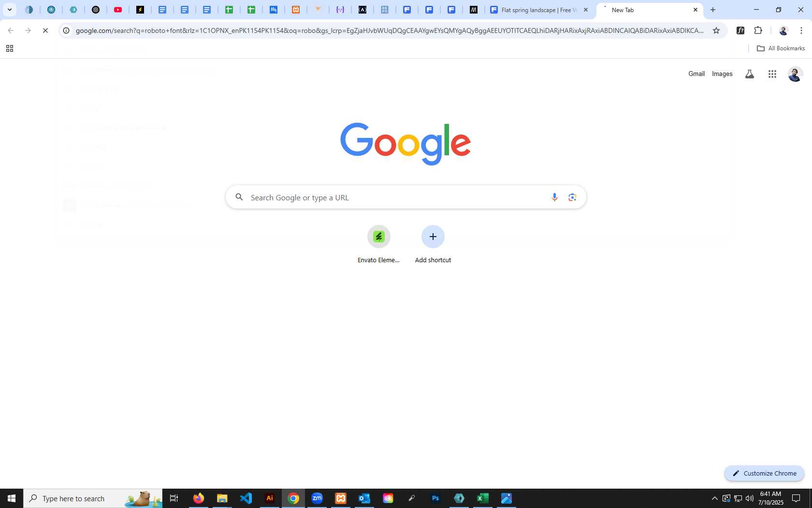The height and width of the screenshot is (508, 812).
Task: Open Gmail link
Action: click(x=696, y=74)
